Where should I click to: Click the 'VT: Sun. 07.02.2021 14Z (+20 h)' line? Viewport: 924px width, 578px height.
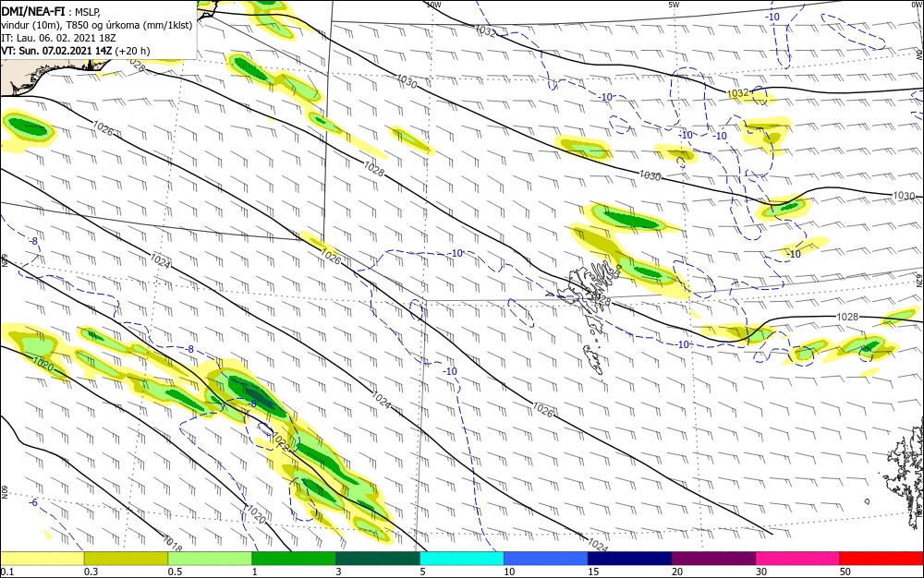tap(76, 51)
